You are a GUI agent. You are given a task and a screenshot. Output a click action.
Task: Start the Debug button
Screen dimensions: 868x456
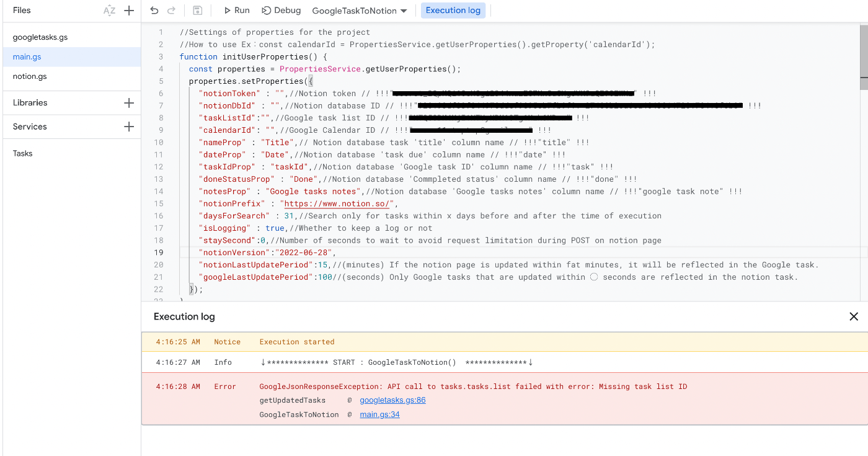click(x=281, y=11)
